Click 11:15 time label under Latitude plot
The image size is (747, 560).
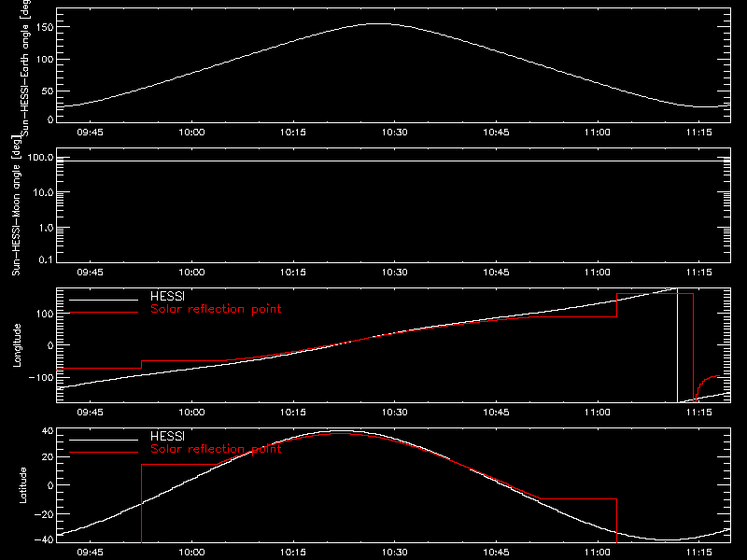coord(698,553)
